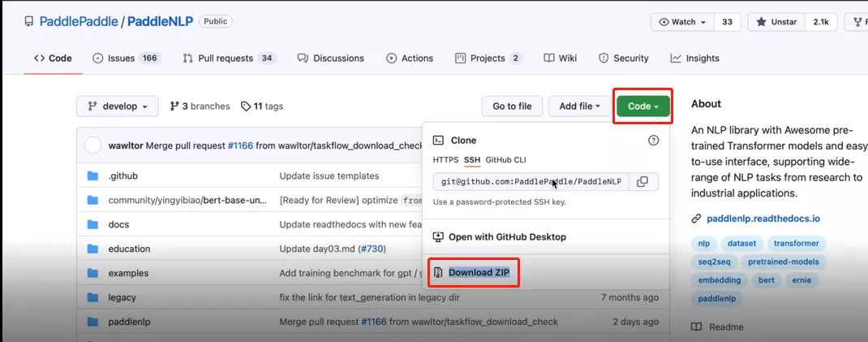Open the Insights tab
Screen dimensions: 868x342
694,58
